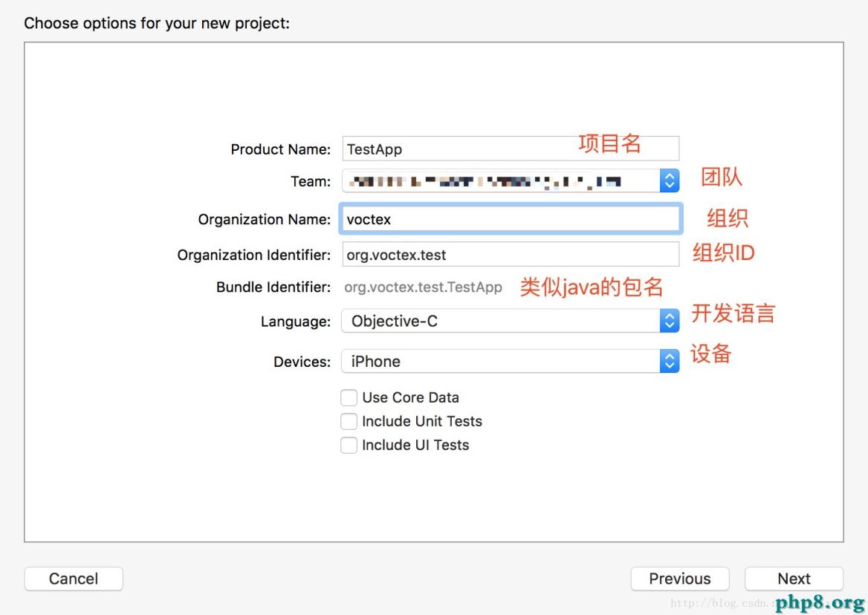Enable the Use Core Data option
Image resolution: width=868 pixels, height=615 pixels.
349,397
